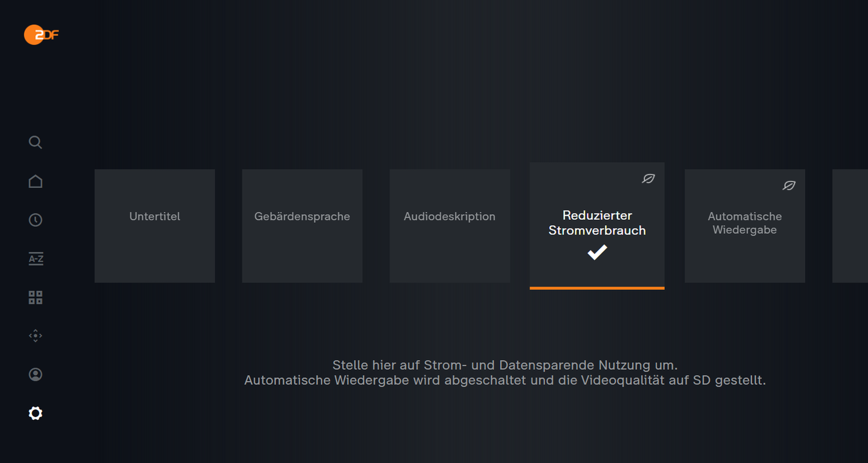Open the user account profile icon

coord(35,374)
